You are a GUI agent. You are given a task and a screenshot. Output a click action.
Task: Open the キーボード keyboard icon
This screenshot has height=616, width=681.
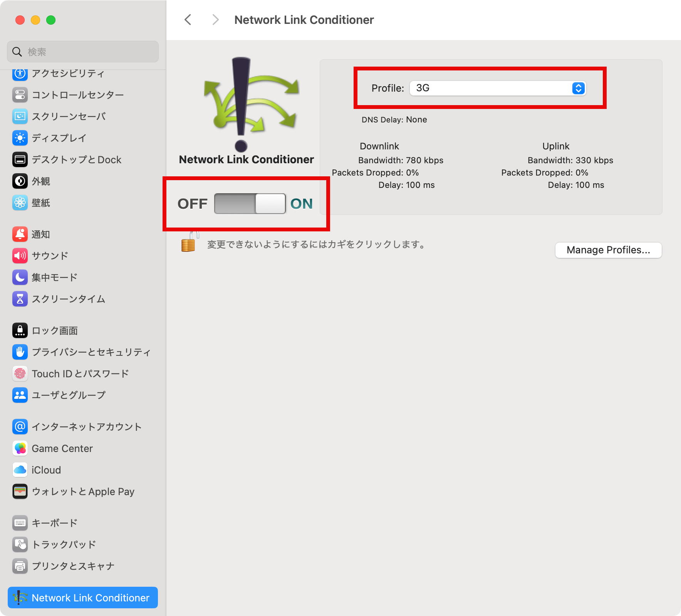tap(20, 523)
